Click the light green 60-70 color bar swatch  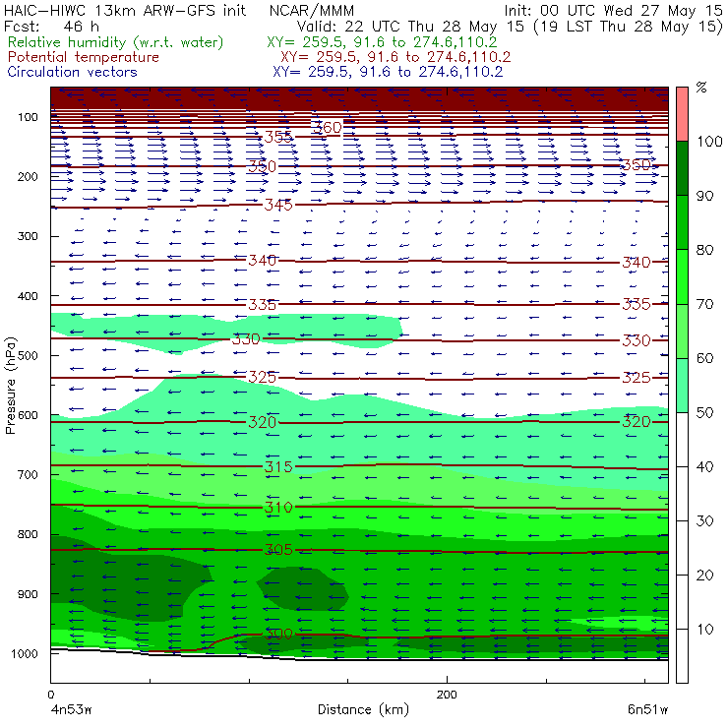[x=682, y=331]
